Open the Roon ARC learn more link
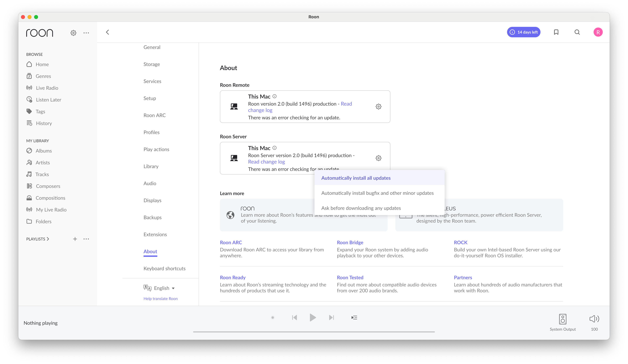628x364 pixels. pos(231,242)
